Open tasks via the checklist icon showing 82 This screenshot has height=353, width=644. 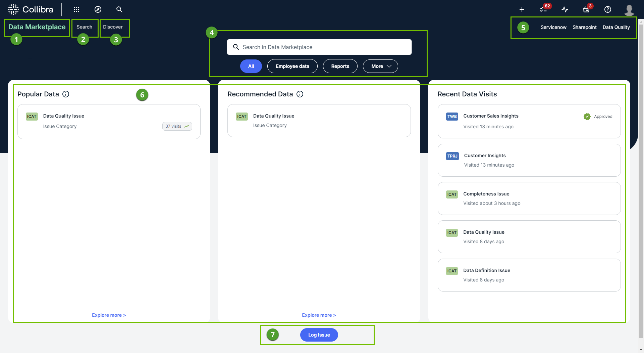tap(543, 9)
